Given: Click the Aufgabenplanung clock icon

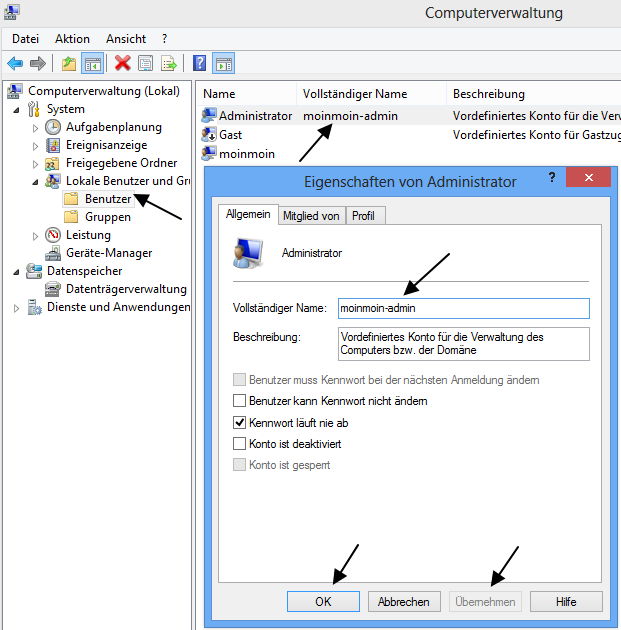Looking at the screenshot, I should pos(53,127).
